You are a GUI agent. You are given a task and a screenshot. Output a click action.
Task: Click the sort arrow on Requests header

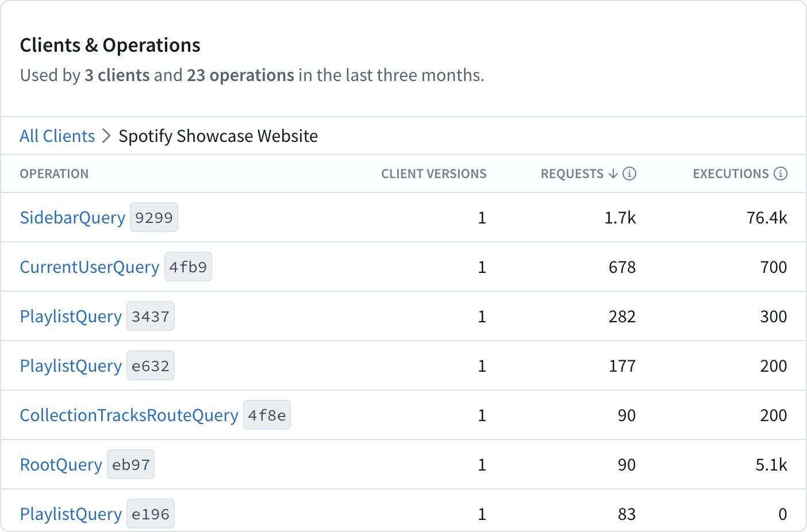(613, 174)
